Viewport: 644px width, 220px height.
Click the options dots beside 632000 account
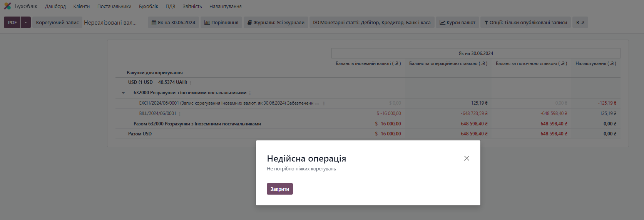250,93
